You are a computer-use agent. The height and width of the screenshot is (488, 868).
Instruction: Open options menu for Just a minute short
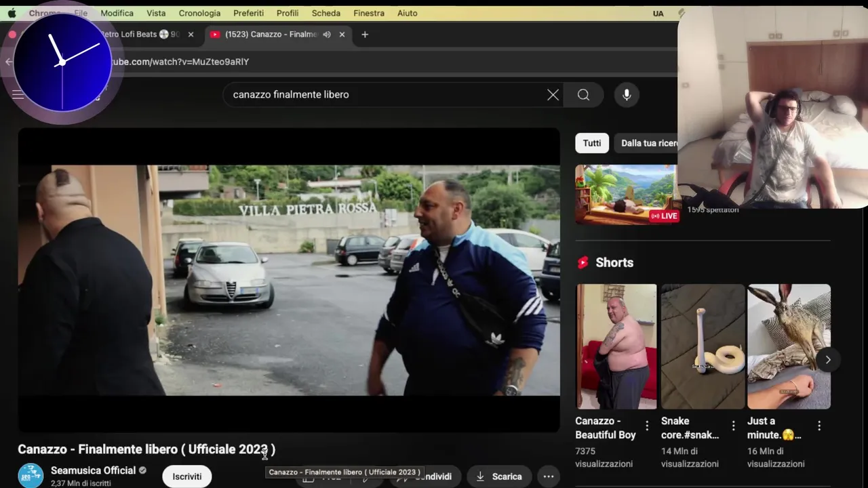tap(819, 426)
